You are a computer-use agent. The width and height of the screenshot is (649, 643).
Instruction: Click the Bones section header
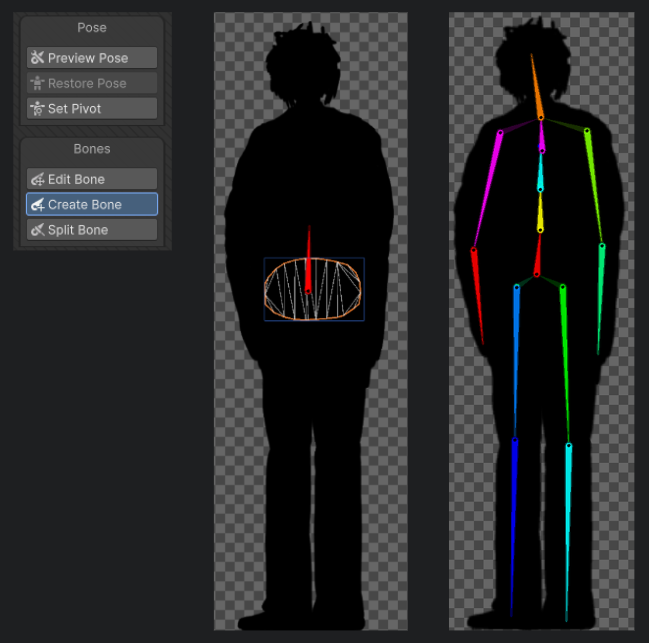92,149
